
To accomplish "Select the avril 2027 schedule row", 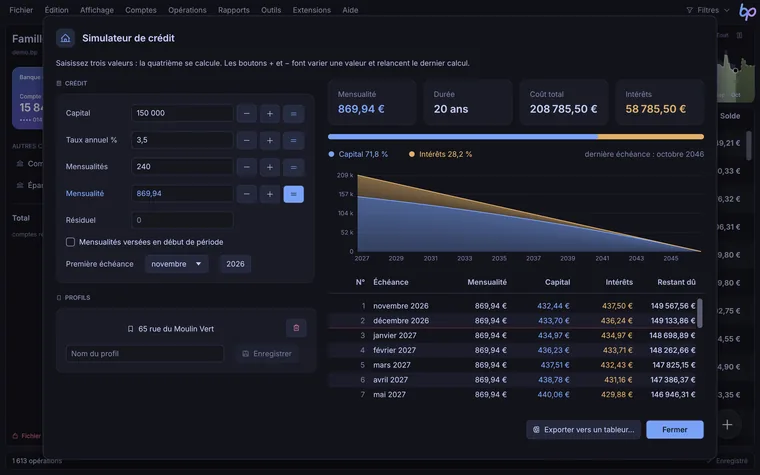I will (513, 380).
